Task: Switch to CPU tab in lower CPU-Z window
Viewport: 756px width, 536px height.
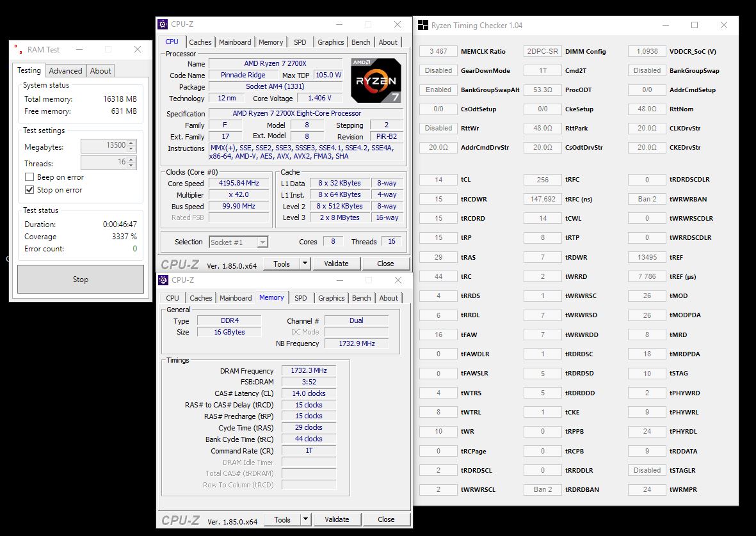Action: 172,297
